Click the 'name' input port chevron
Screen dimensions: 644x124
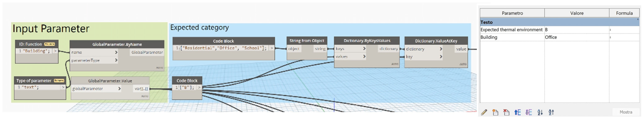[x=116, y=52]
